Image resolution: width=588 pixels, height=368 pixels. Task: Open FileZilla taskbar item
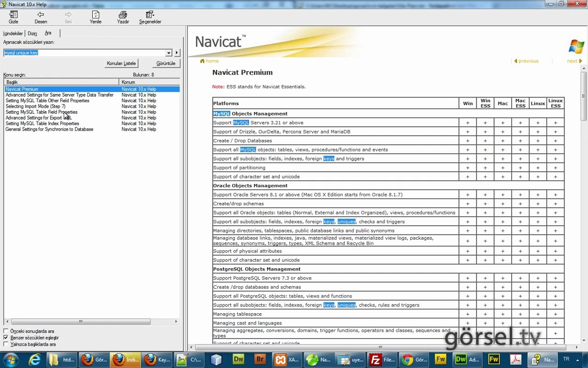[382, 359]
